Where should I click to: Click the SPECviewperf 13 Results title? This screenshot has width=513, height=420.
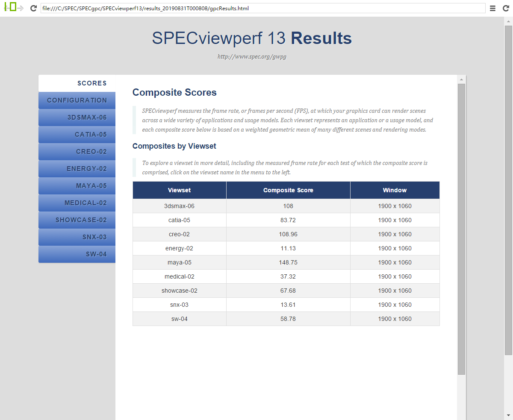pos(252,38)
